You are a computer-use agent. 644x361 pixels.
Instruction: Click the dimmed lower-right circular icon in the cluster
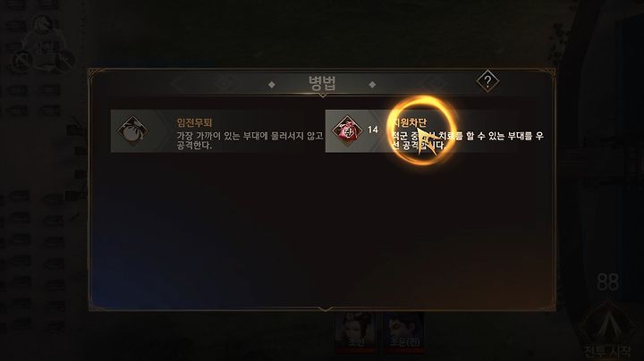click(x=64, y=62)
